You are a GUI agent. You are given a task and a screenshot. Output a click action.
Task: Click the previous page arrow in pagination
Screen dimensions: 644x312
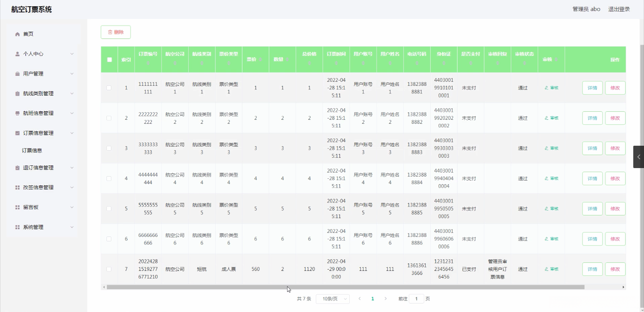(360, 299)
